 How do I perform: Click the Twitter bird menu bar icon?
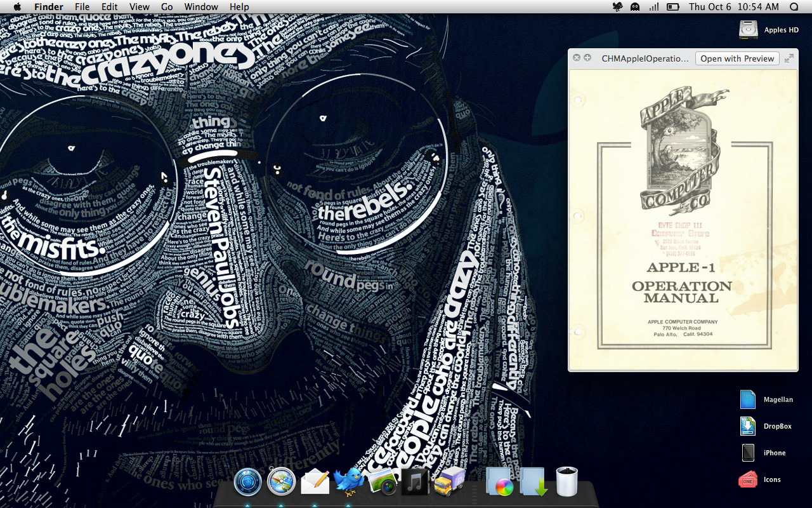click(x=617, y=7)
